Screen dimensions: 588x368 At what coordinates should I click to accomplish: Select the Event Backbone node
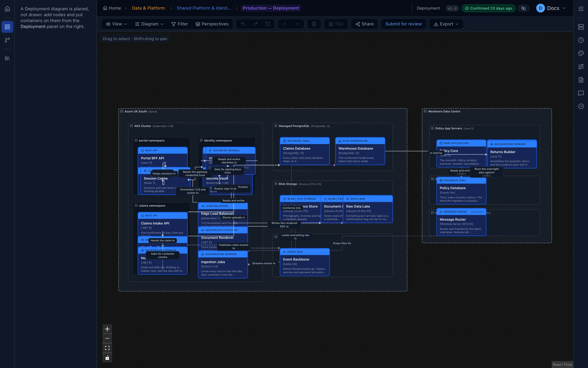[305, 262]
